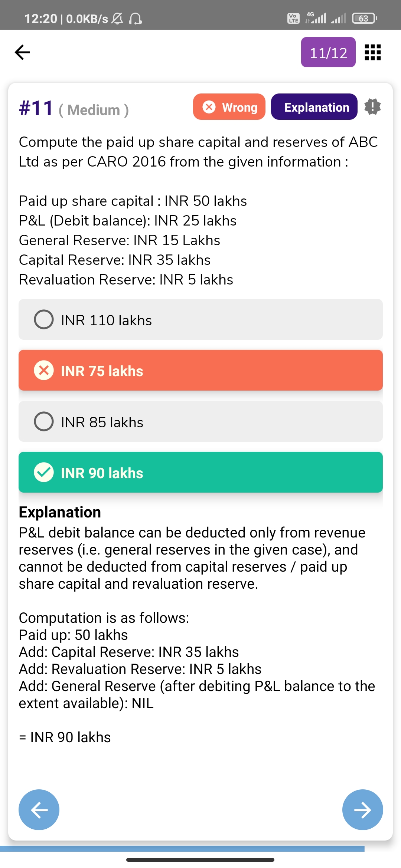Choose the INR 75 lakhs answer option
The image size is (401, 868).
coord(200,370)
